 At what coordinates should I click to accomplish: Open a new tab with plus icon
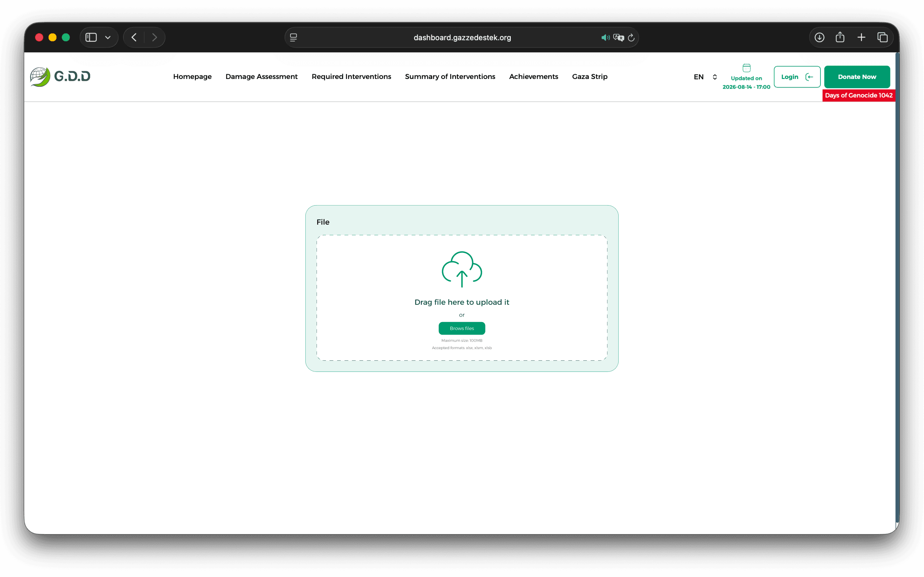tap(861, 38)
